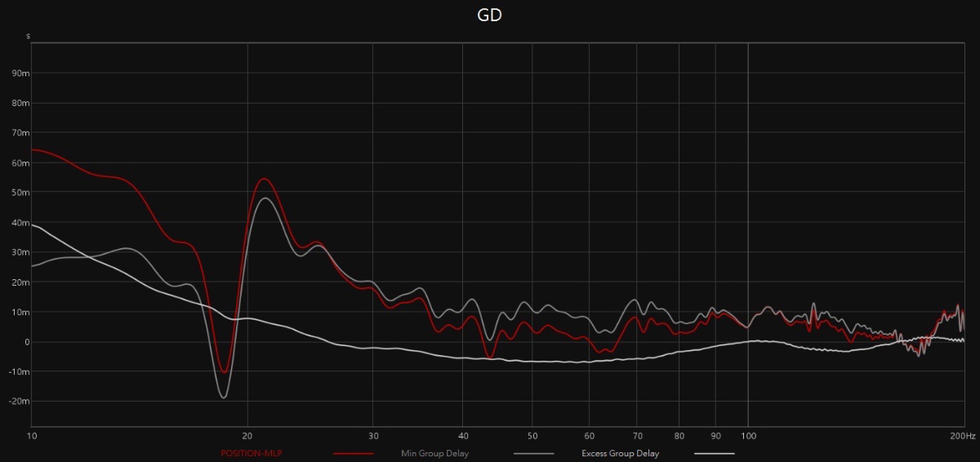980x462 pixels.
Task: Click the red POSITION-MLP legend line swatch
Action: point(353,454)
